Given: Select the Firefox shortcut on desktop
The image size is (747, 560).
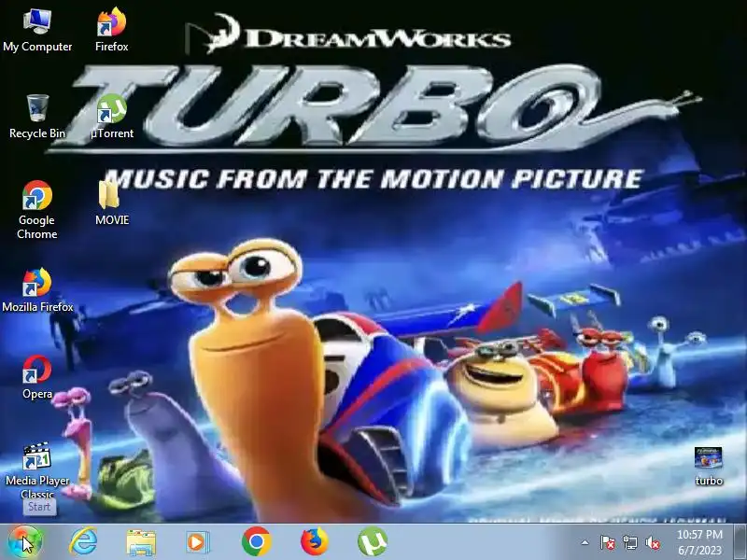Looking at the screenshot, I should pyautogui.click(x=111, y=30).
